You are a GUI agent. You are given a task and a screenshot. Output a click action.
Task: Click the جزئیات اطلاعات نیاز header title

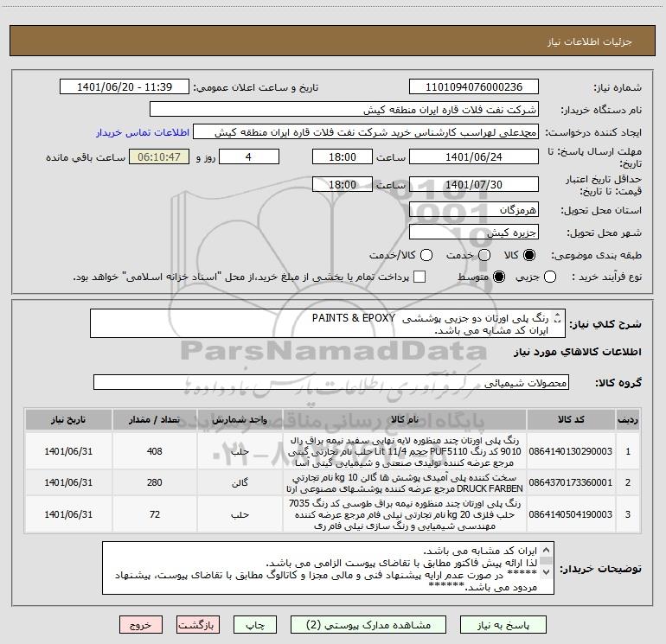click(589, 41)
